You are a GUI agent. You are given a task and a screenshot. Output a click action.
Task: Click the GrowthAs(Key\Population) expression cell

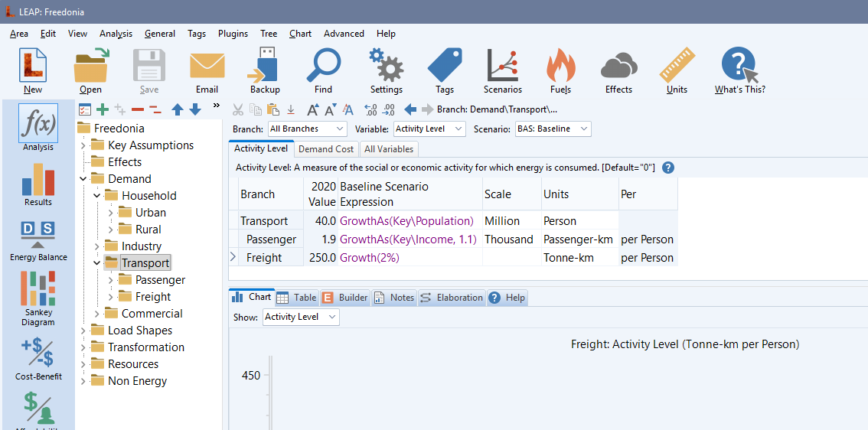[x=410, y=221]
